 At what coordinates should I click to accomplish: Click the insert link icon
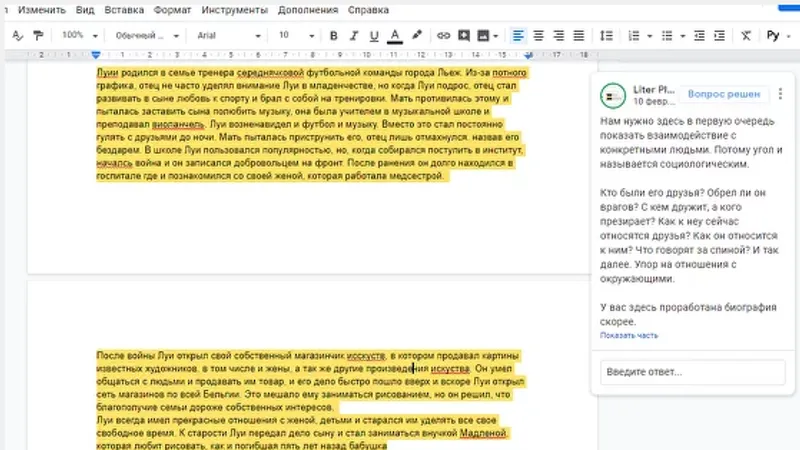coord(443,36)
